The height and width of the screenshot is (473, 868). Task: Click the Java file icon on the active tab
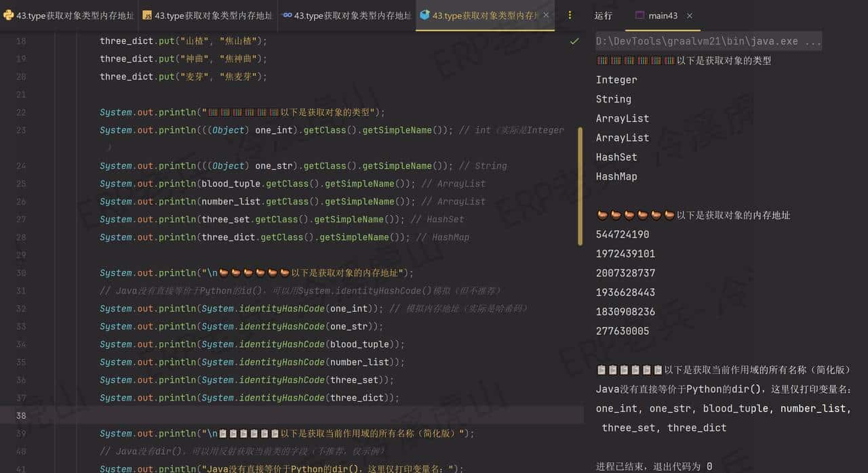pyautogui.click(x=424, y=14)
